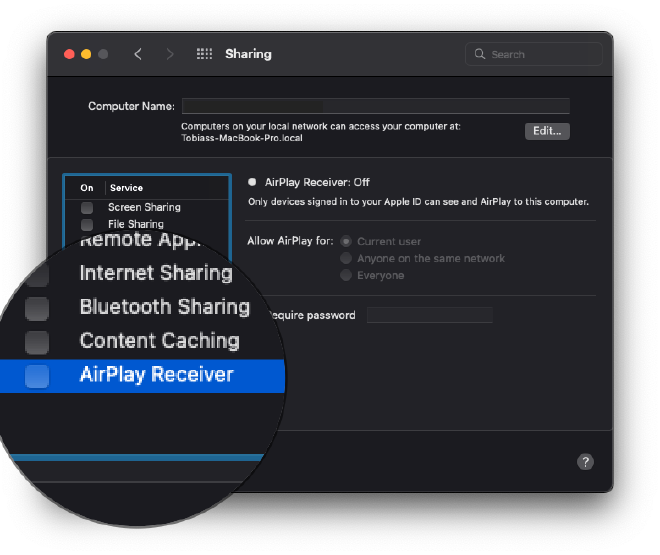Open the show-all preferences grid
The width and height of the screenshot is (660, 555).
pyautogui.click(x=204, y=54)
